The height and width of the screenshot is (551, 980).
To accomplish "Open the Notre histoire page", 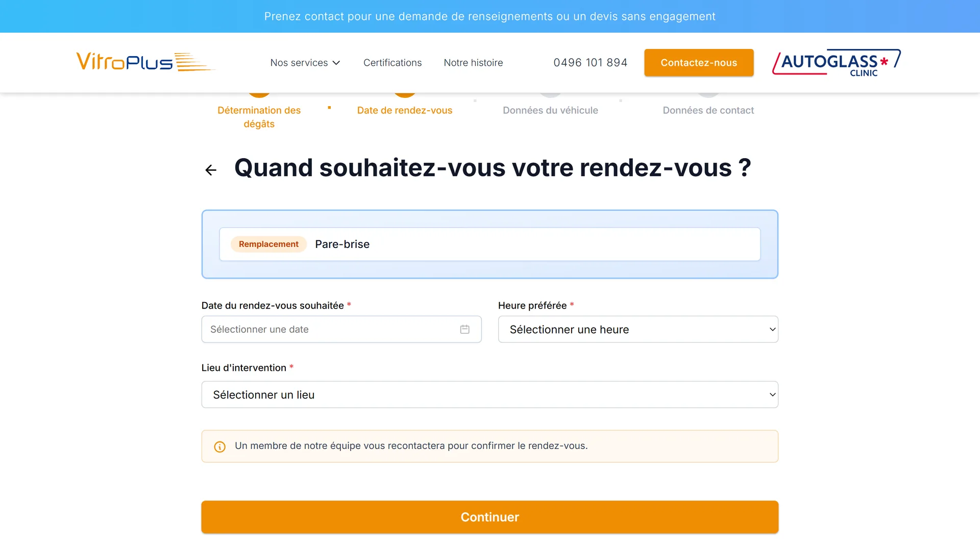I will [473, 63].
